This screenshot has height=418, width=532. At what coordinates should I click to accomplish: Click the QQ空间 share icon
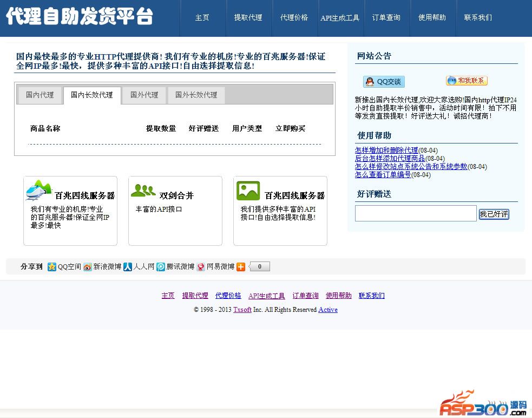[x=52, y=266]
